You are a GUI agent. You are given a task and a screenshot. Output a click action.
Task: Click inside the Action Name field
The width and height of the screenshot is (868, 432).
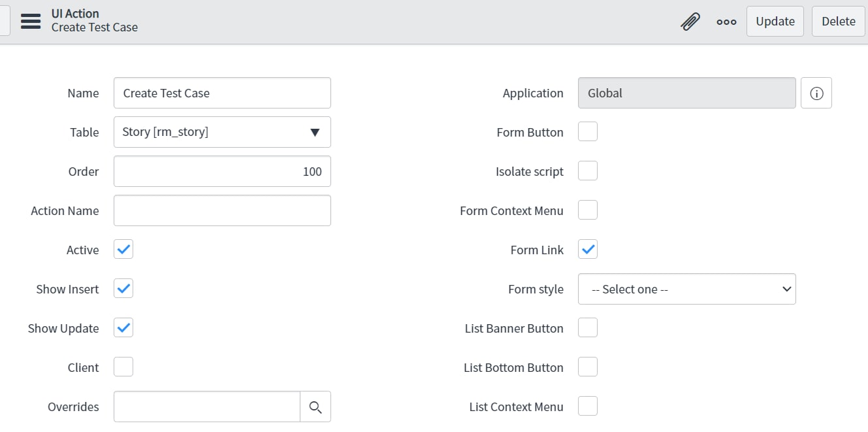pos(222,210)
